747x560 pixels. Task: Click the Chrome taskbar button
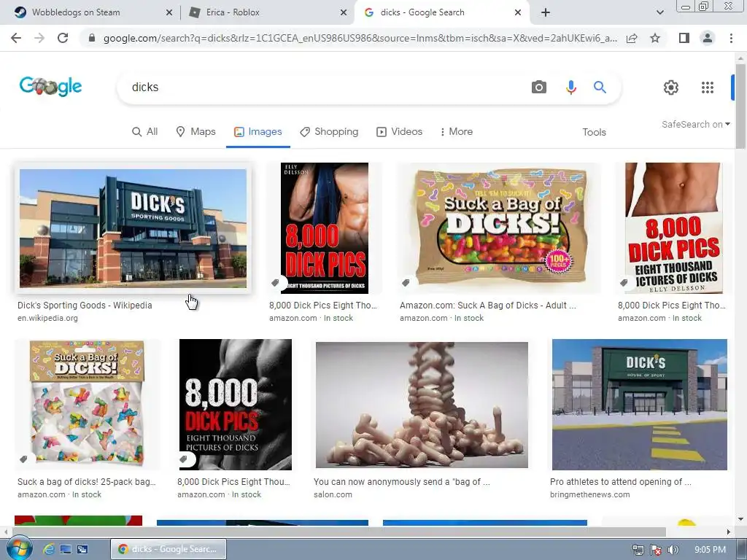point(169,549)
